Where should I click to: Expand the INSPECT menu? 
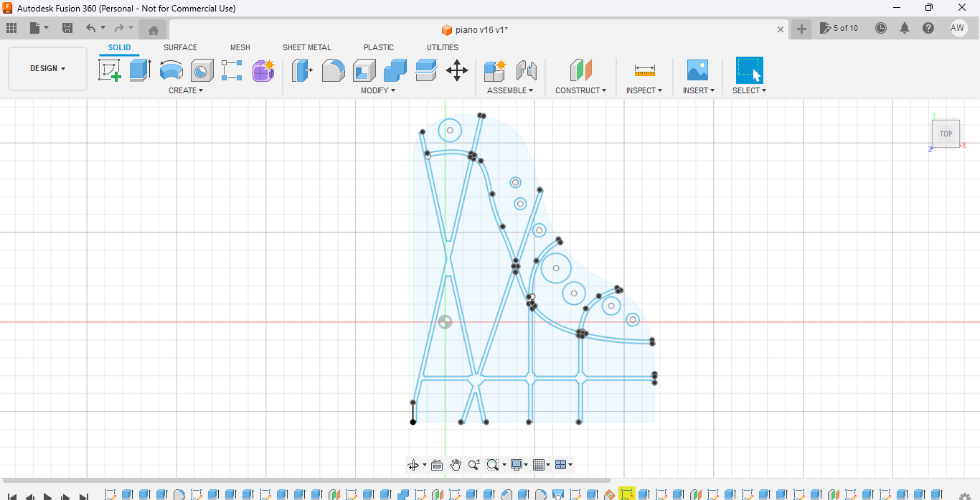click(644, 90)
